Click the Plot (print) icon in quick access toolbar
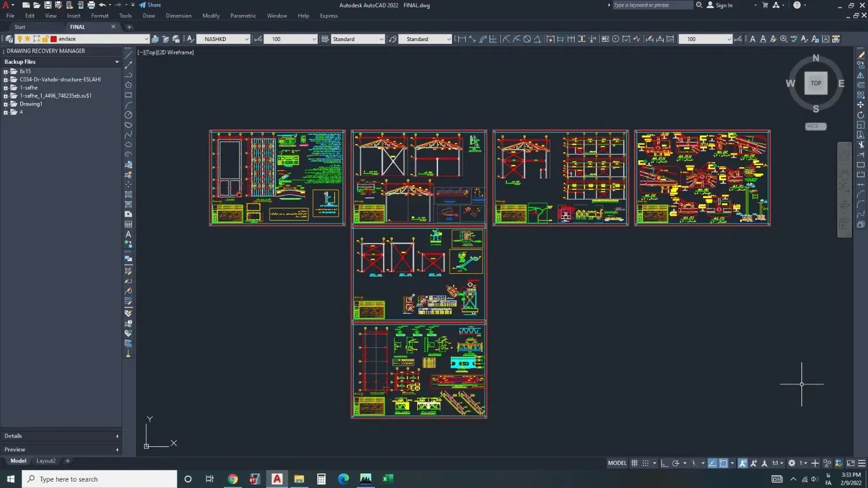This screenshot has height=488, width=868. pyautogui.click(x=91, y=5)
